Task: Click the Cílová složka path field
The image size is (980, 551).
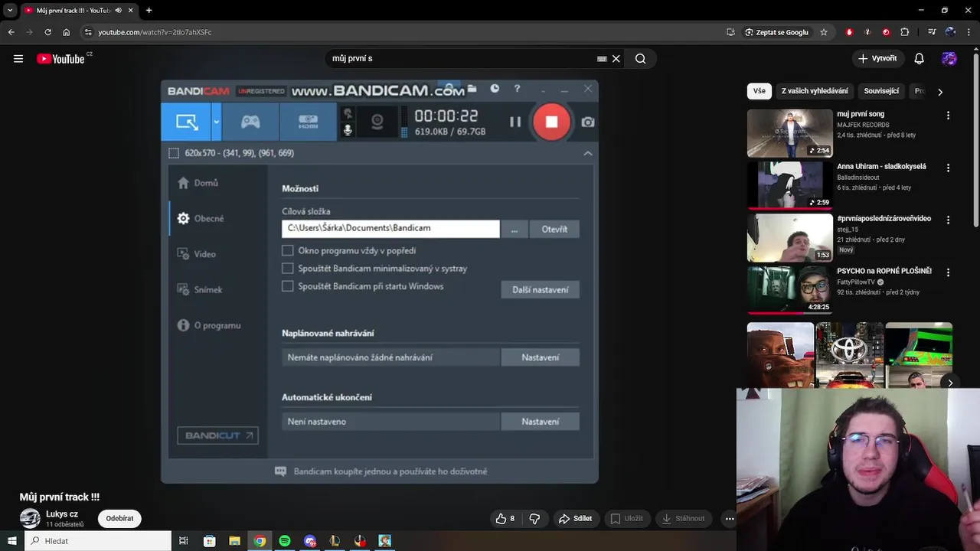Action: [390, 228]
